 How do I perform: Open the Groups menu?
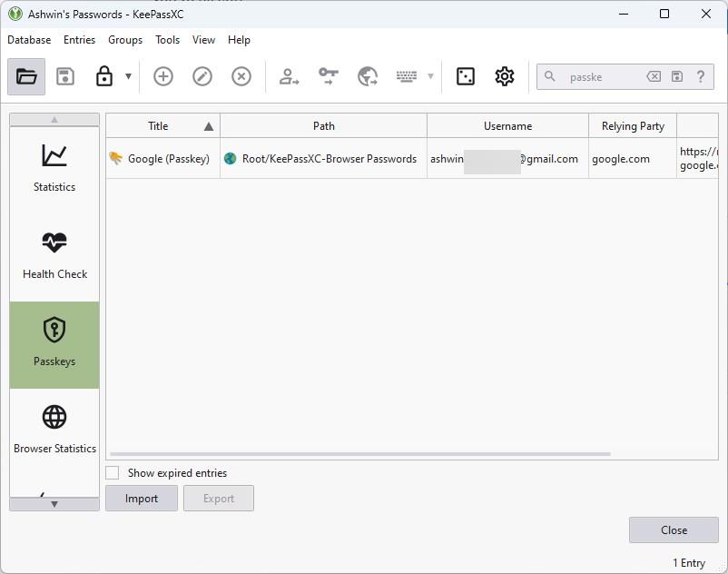coord(125,40)
